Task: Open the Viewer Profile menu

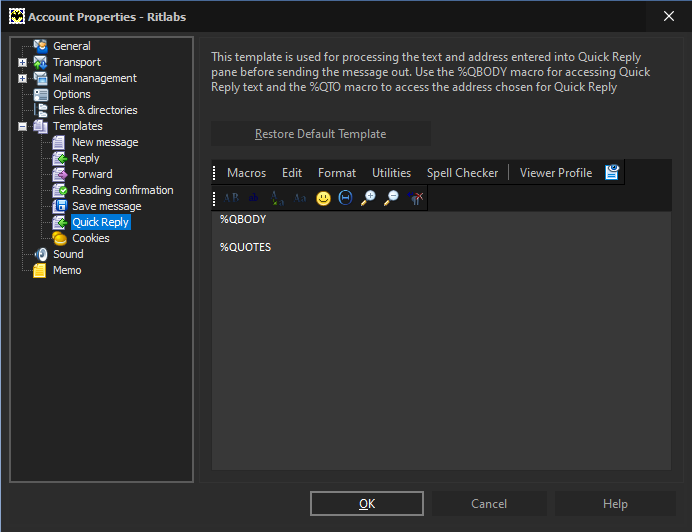Action: (556, 173)
